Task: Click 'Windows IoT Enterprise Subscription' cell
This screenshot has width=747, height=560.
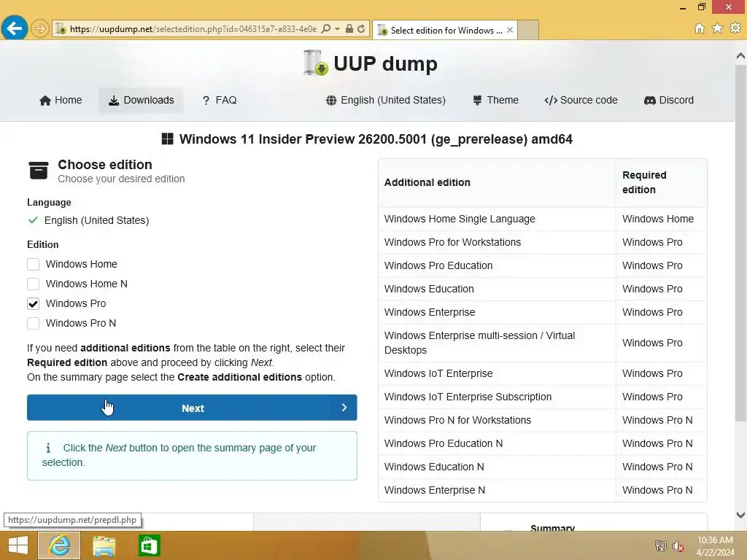Action: [497, 397]
